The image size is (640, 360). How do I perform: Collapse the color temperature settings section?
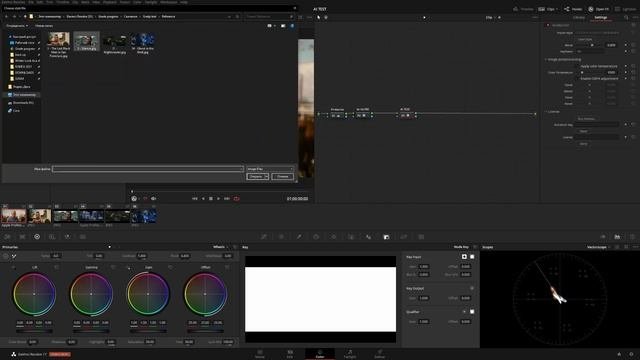pyautogui.click(x=546, y=60)
